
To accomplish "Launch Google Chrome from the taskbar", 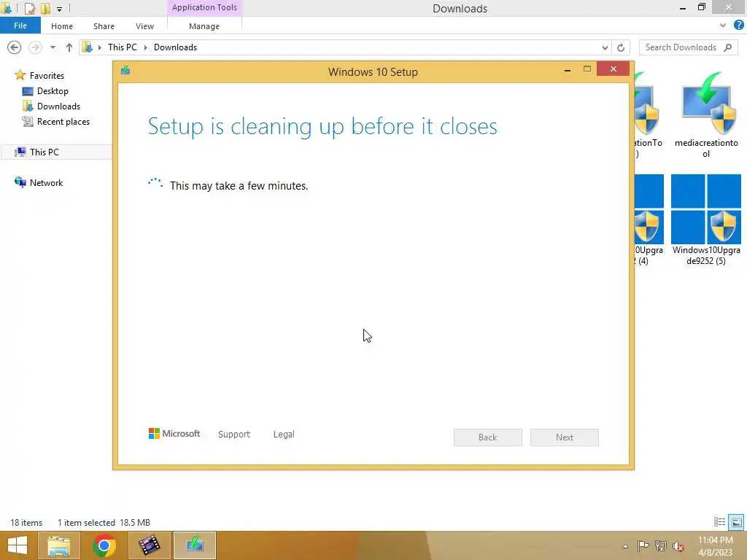I will tap(104, 545).
